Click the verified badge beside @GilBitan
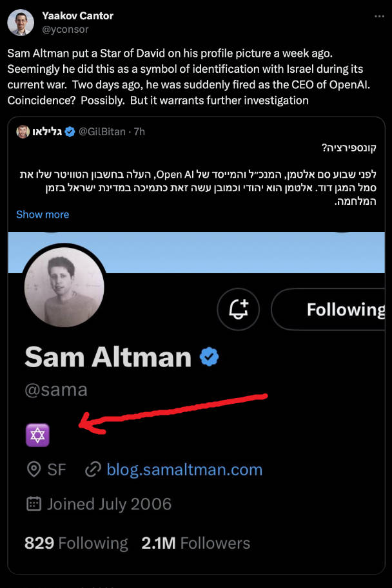The width and height of the screenshot is (392, 588). click(x=70, y=132)
